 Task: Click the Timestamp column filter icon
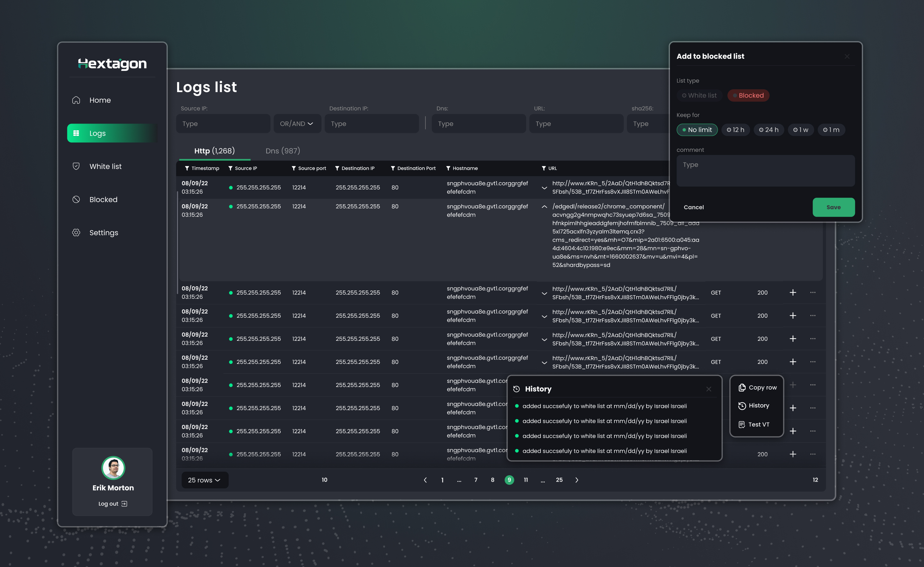[x=187, y=168]
